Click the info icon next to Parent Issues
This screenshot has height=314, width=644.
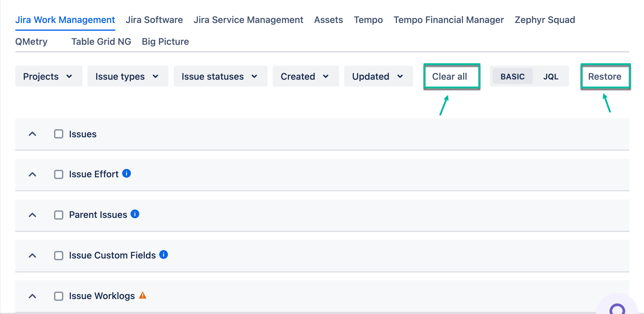pos(135,214)
